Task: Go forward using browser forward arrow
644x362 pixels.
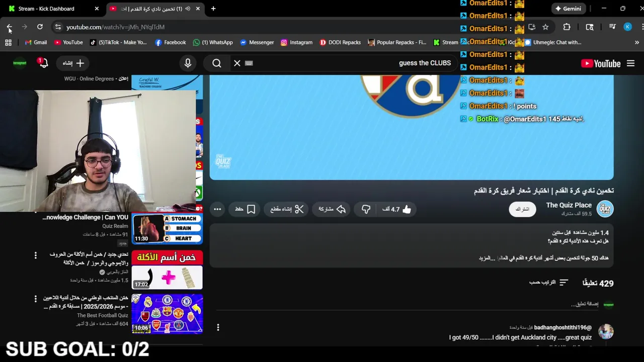Action: (24, 27)
